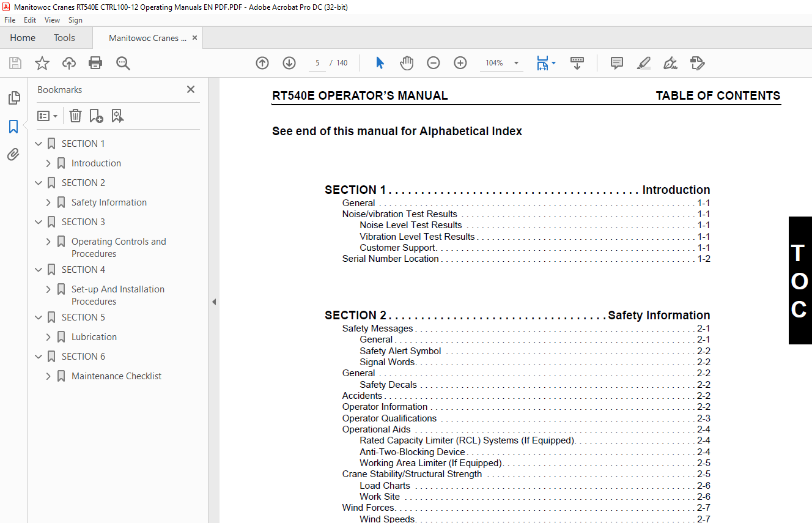
Task: Open the Lubrication bookmark label
Action: [x=94, y=337]
